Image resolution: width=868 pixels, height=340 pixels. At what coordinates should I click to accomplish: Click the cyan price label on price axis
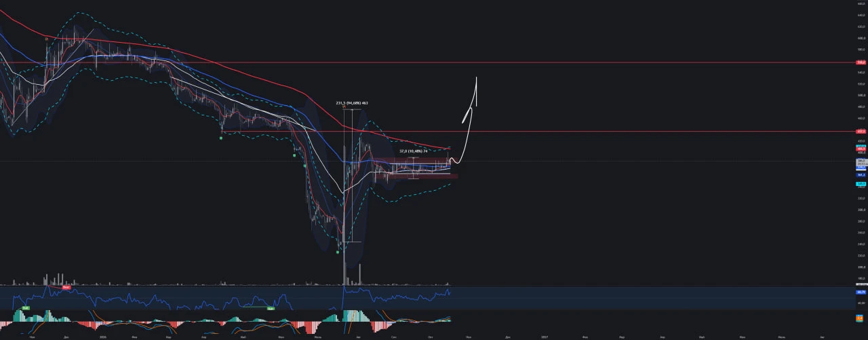pos(861,183)
